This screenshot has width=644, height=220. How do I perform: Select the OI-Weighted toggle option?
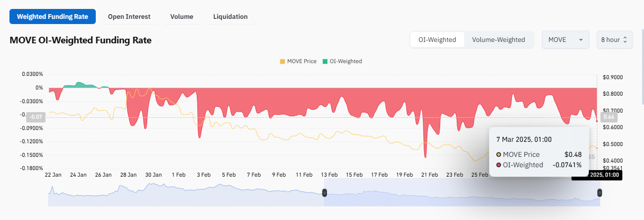tap(437, 40)
